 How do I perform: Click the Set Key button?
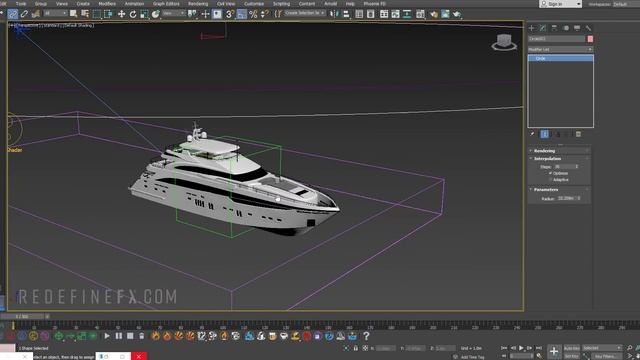coord(571,356)
